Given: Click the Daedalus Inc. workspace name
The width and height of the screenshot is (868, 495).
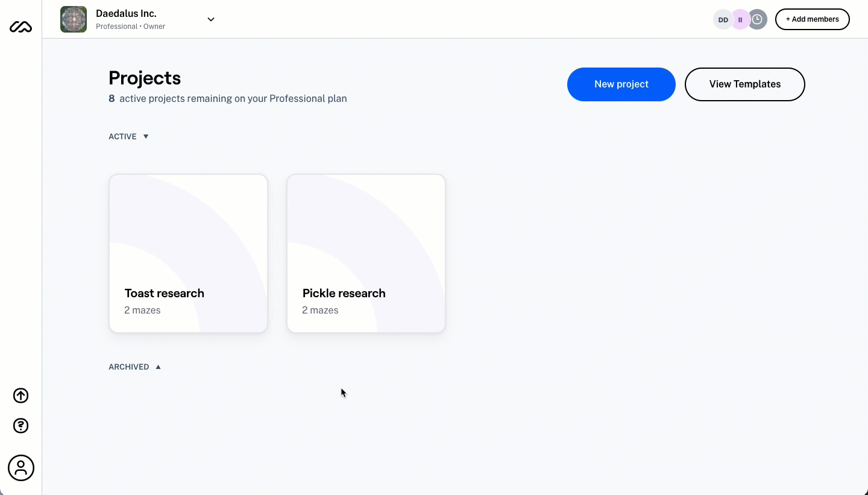Looking at the screenshot, I should click(x=126, y=13).
